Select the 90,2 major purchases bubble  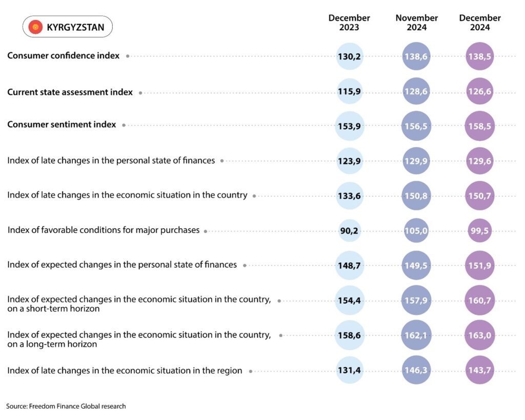(x=349, y=230)
